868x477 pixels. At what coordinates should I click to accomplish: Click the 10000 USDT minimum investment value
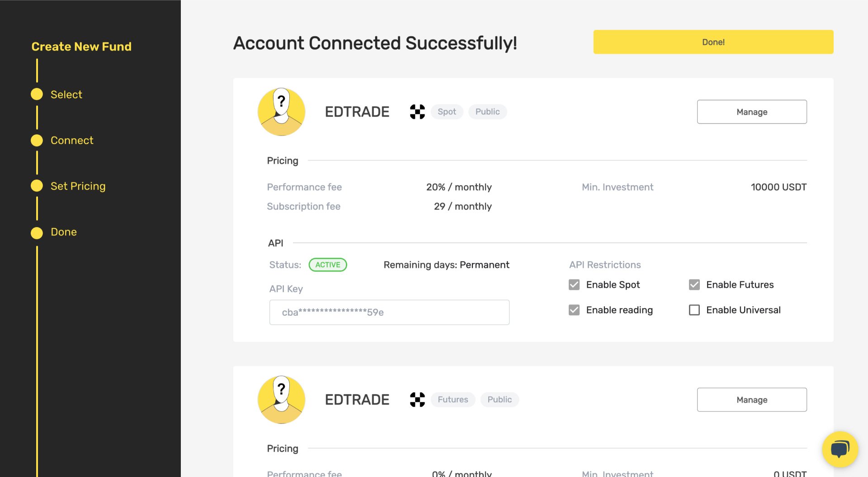click(x=778, y=187)
